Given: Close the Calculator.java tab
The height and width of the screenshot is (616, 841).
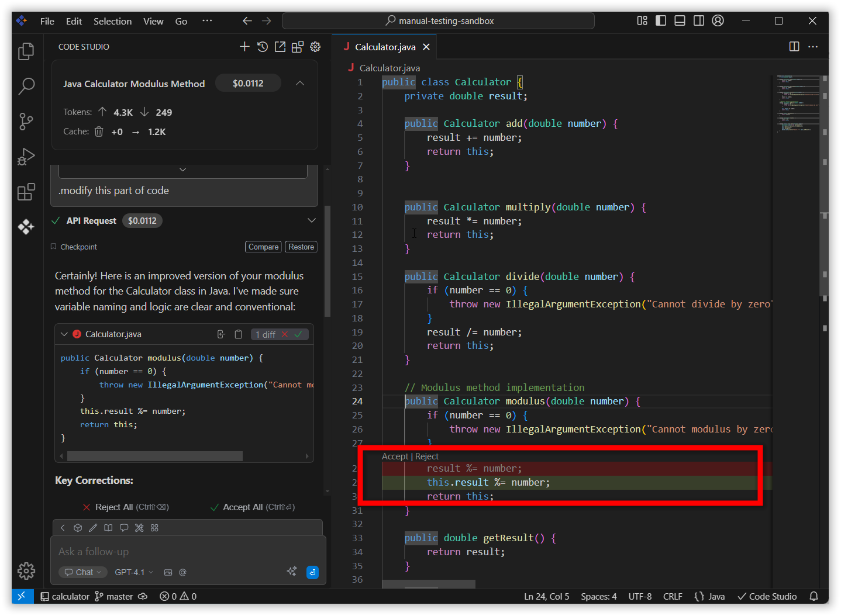Looking at the screenshot, I should pos(426,47).
